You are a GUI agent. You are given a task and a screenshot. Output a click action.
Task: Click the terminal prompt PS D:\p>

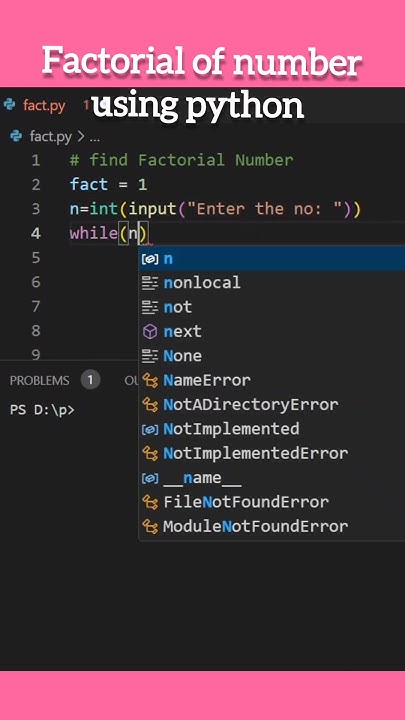click(x=42, y=410)
